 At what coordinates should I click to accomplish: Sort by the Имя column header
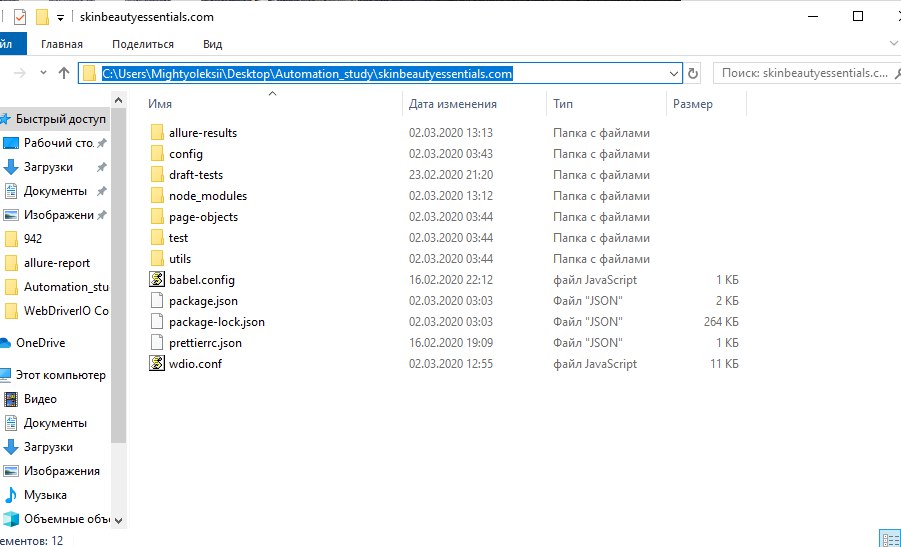tap(160, 104)
